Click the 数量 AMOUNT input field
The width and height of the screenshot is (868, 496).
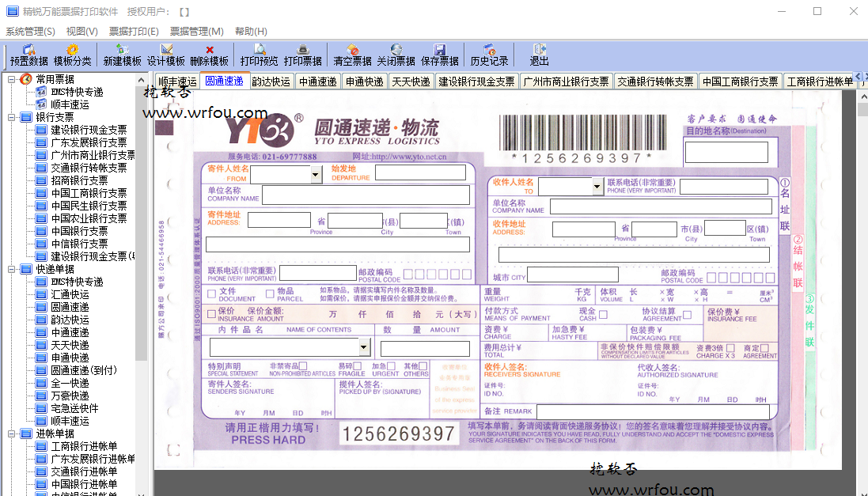coord(425,348)
